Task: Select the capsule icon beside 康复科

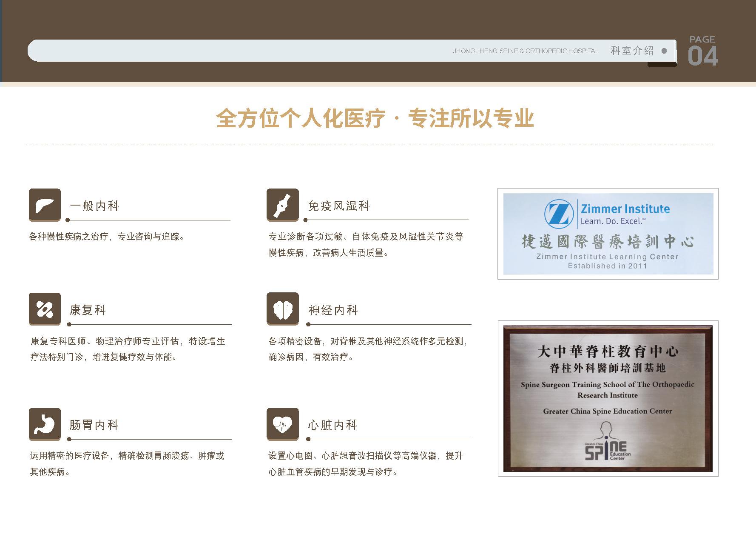Action: [45, 310]
